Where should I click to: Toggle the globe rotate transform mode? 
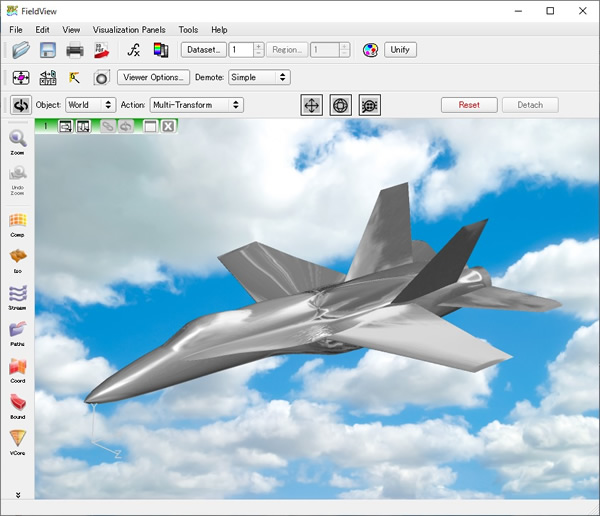341,105
